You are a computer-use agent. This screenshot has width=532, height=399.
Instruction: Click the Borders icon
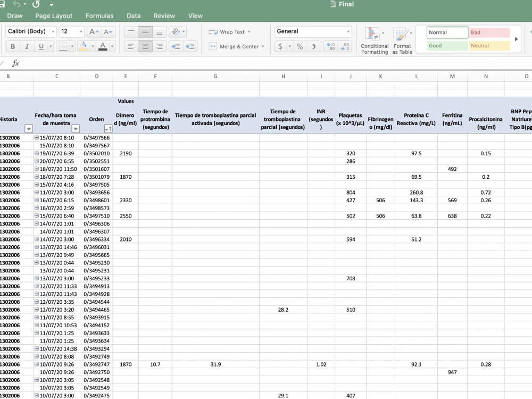pos(63,46)
